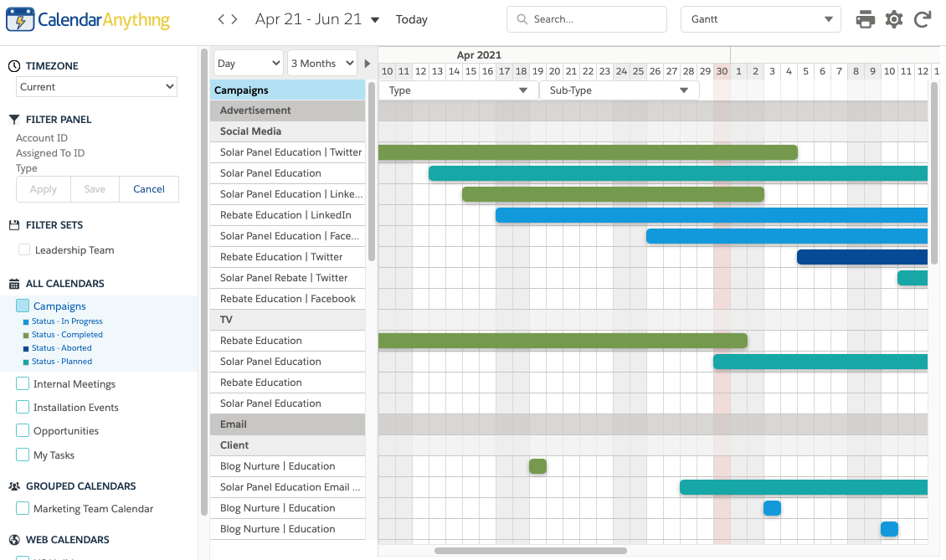Go to next date range arrow
Screen dimensions: 946x560
click(234, 19)
